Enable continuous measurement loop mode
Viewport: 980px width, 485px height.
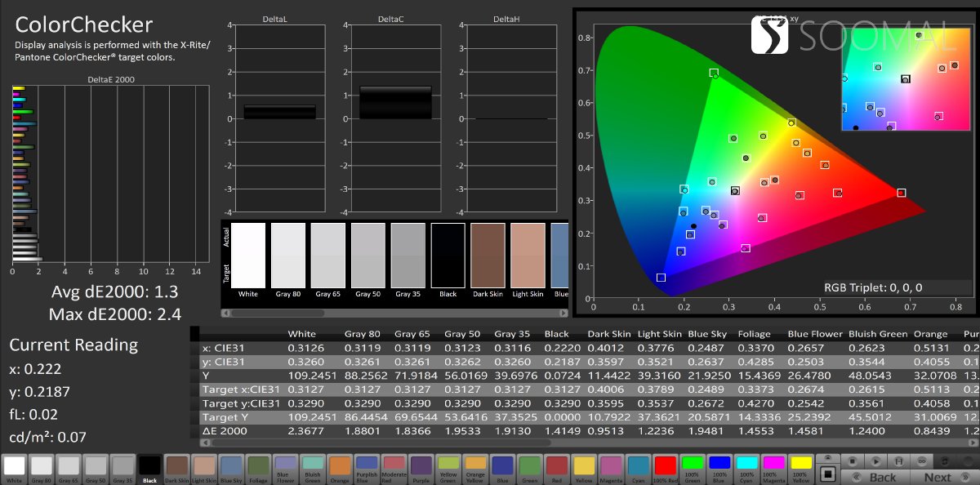click(923, 461)
